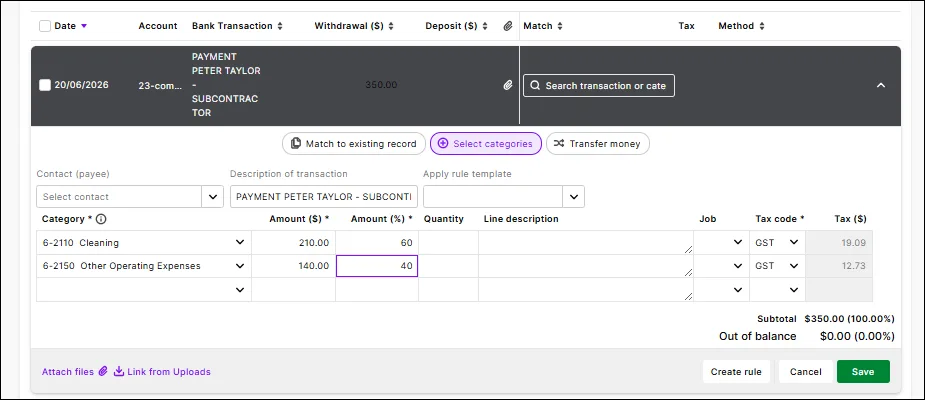Click Amount (%) field showing 60
The width and height of the screenshot is (925, 400).
[x=377, y=242]
